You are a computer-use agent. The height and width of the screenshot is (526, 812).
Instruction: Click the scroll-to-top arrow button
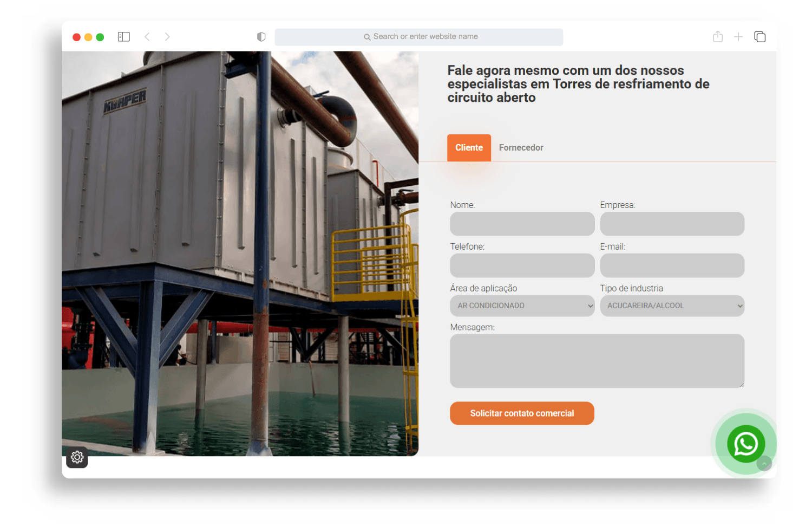[x=764, y=463]
